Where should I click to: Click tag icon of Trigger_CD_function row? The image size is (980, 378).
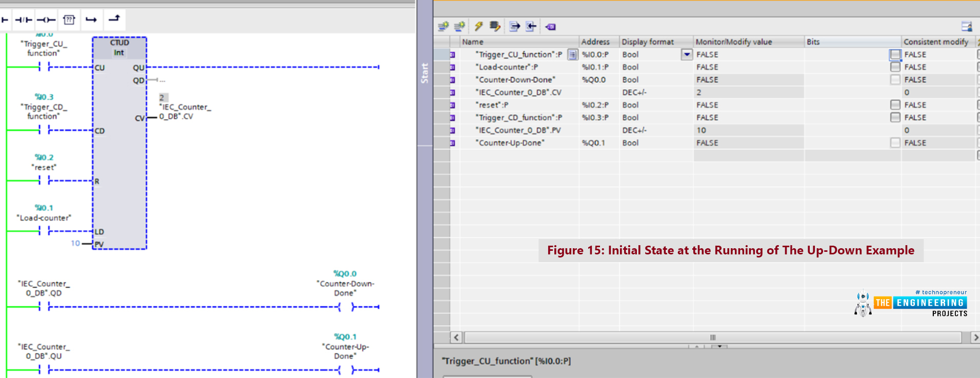[x=452, y=117]
